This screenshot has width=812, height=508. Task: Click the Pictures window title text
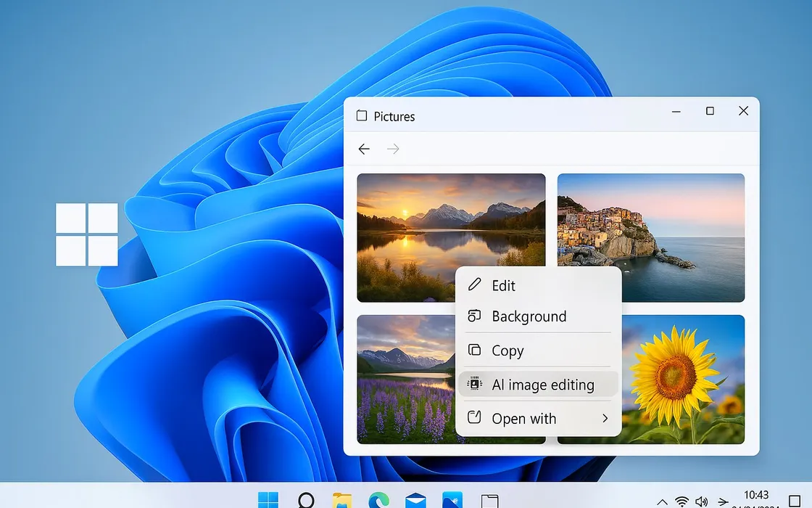(394, 117)
